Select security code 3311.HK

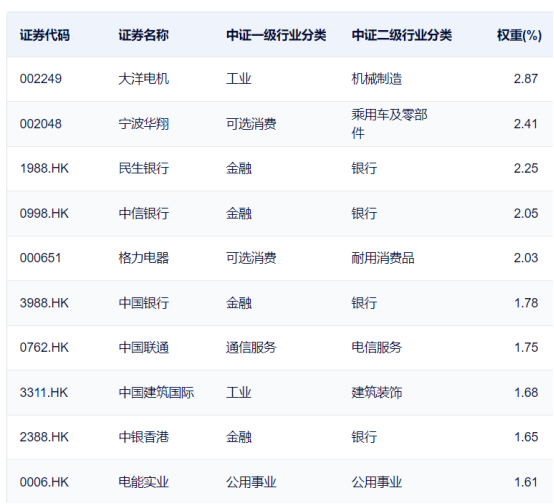44,393
